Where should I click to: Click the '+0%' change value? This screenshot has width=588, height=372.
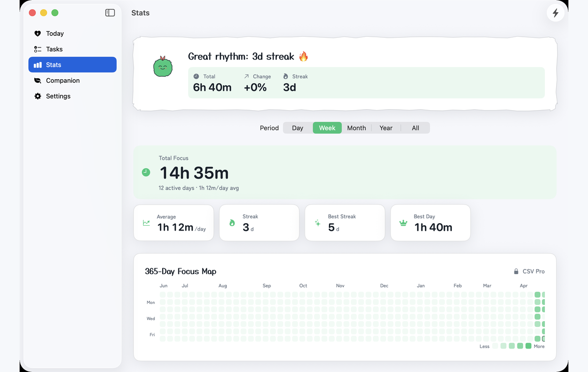pos(255,88)
